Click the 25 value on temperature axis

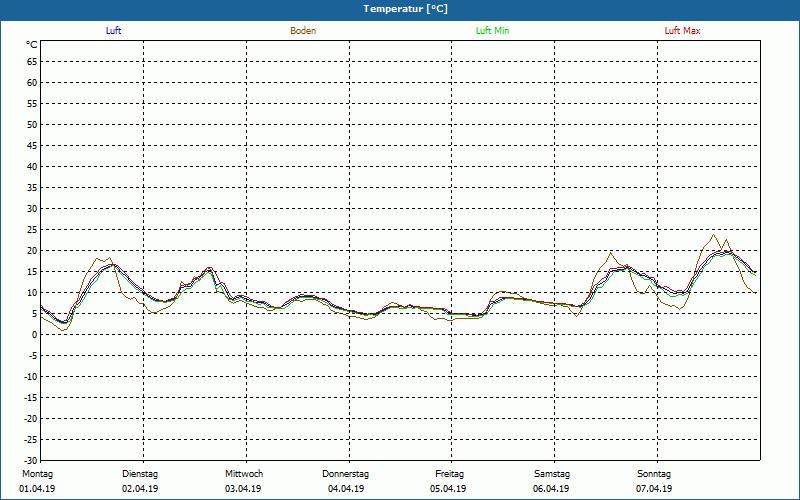click(x=32, y=230)
